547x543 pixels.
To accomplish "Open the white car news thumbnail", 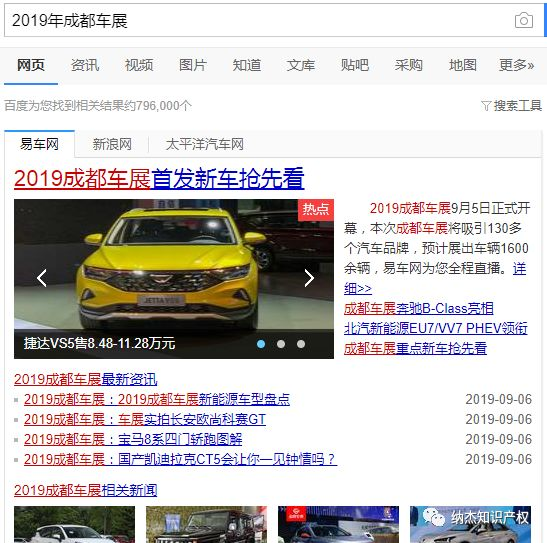I will coord(74,525).
